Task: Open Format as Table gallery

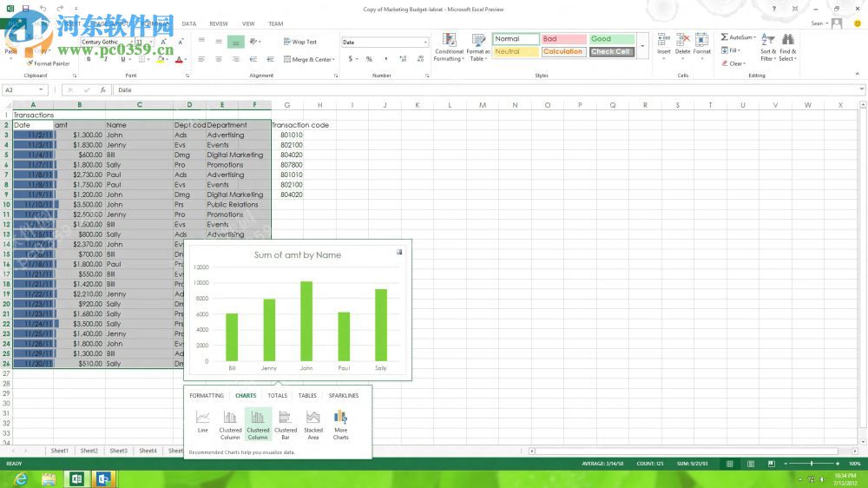Action: coord(477,47)
